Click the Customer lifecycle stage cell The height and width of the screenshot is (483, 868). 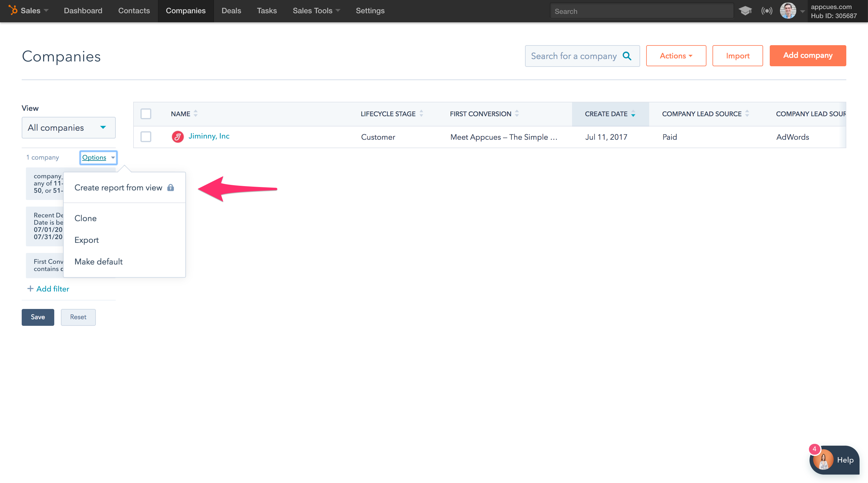pos(378,137)
